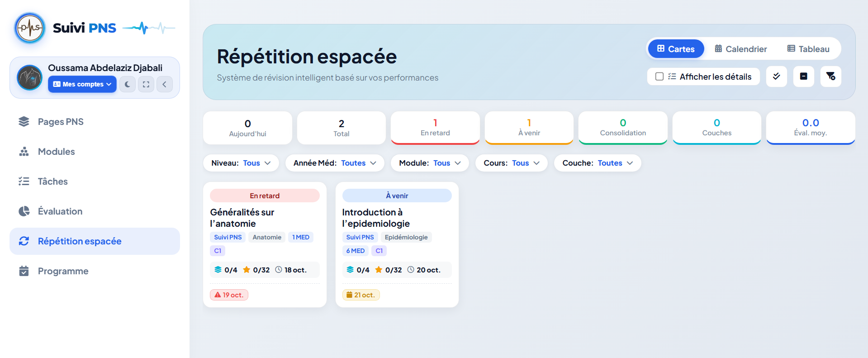Expand the Année Méd filter dropdown
The image size is (868, 358).
[335, 163]
